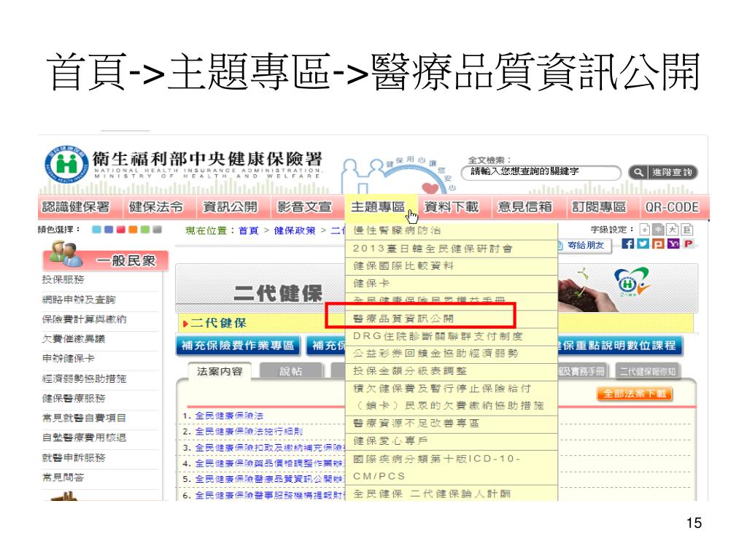This screenshot has height=560, width=747.
Task: Open link 全民健康保險法施行細則
Action: (249, 432)
